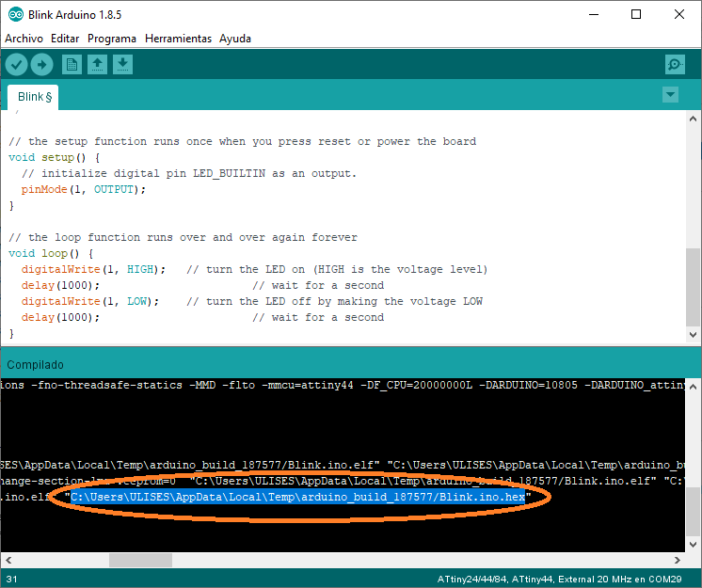Maximize the Arduino window
Viewport: 702px width, 588px height.
click(x=636, y=15)
